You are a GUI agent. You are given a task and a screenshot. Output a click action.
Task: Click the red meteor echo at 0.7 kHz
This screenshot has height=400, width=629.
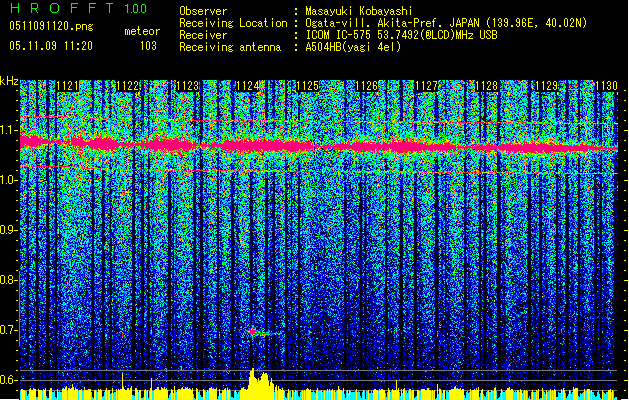[253, 331]
